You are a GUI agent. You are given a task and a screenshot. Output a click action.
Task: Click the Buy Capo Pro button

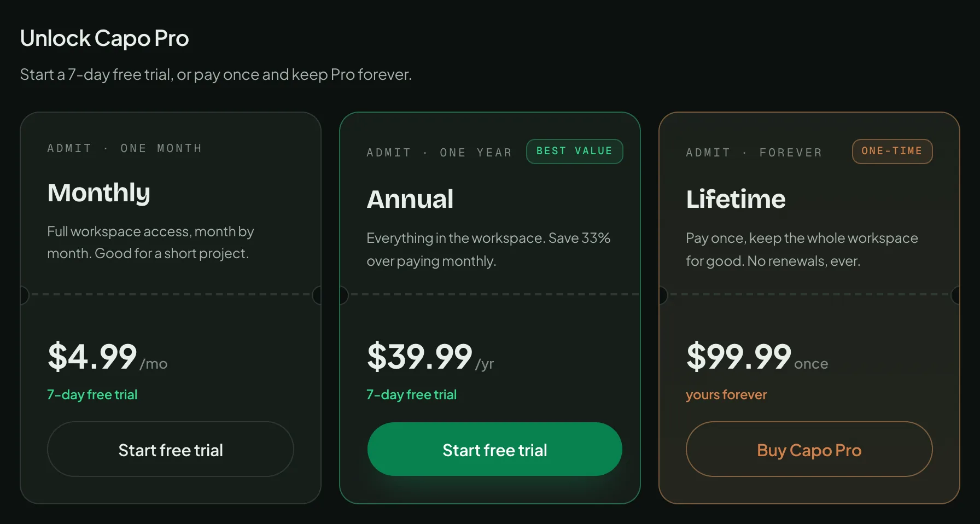coord(809,449)
